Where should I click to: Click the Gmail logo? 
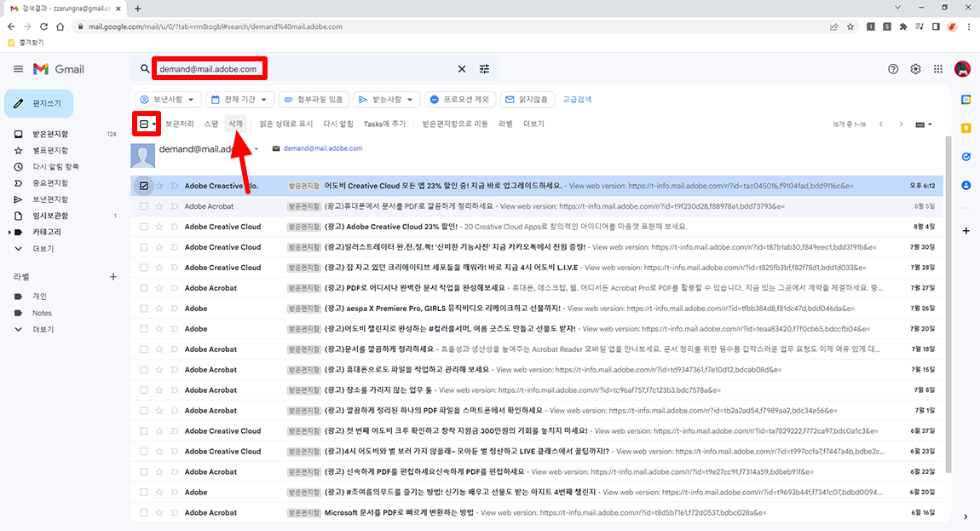tap(59, 69)
